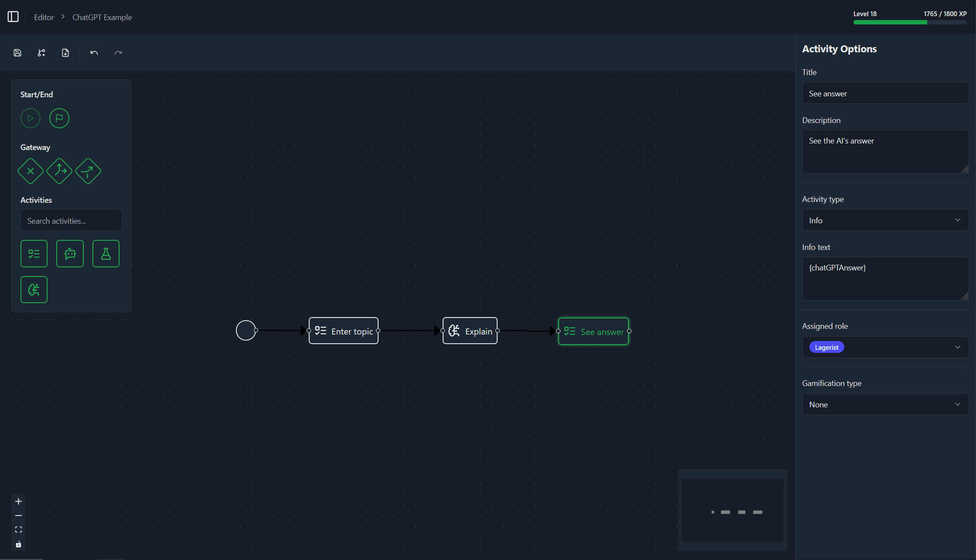Select the flask activity icon
Viewport: 976px width, 560px height.
coord(106,254)
